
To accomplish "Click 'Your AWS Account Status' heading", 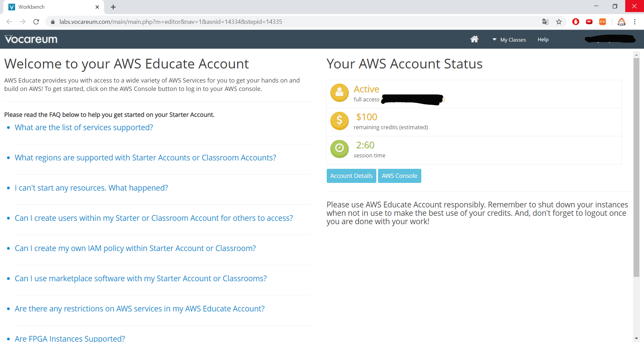I will 405,64.
